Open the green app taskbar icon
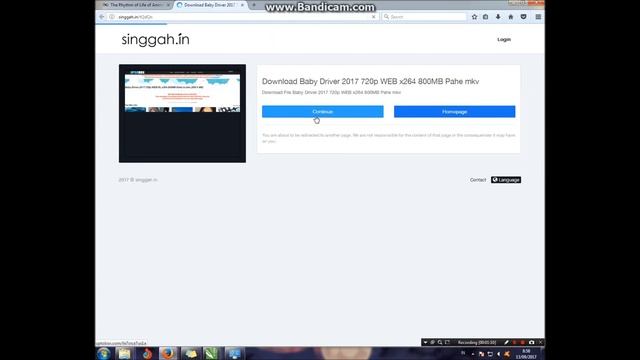640x360 pixels. [x=211, y=353]
